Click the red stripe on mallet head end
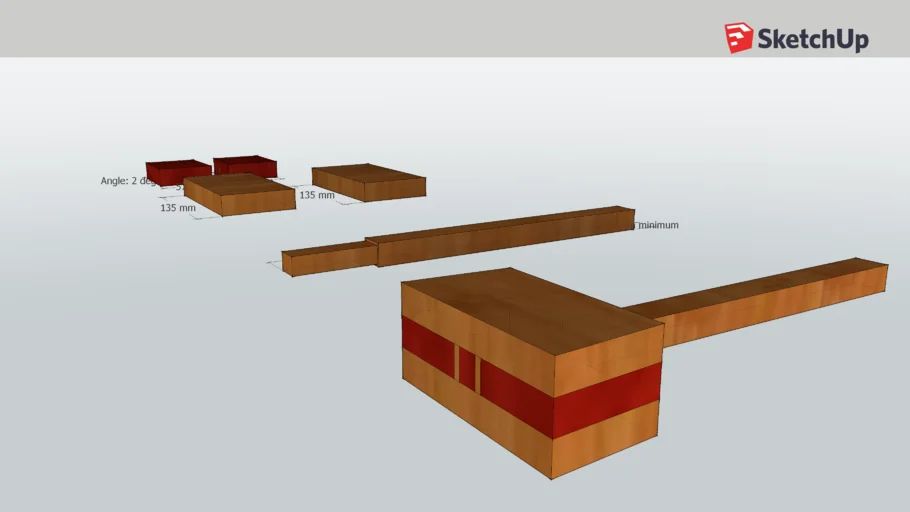The width and height of the screenshot is (910, 512). 607,401
